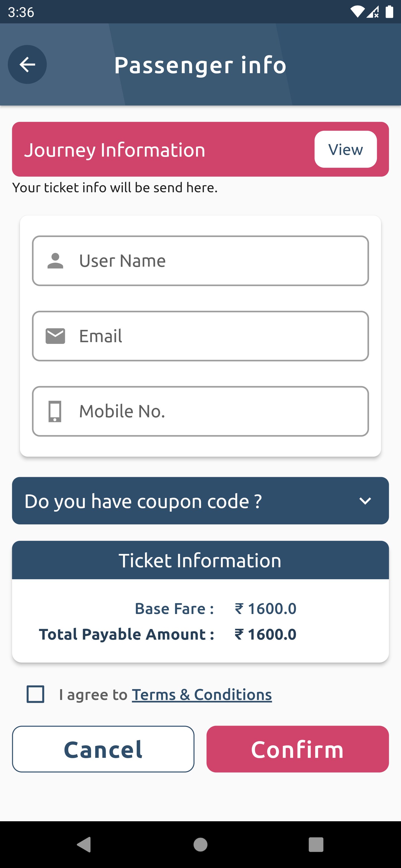This screenshot has height=868, width=401.
Task: Tap the back arrow icon
Action: click(27, 64)
